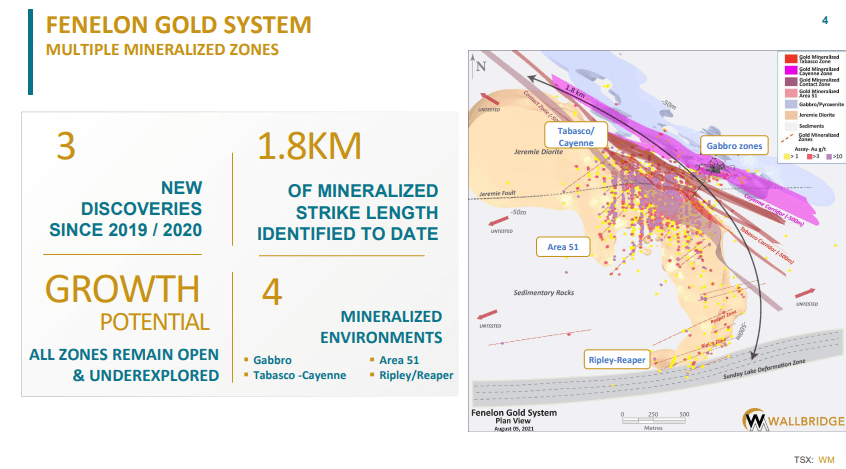846x469 pixels.
Task: Click the POTENTIAL text under GROWTH
Action: point(155,322)
